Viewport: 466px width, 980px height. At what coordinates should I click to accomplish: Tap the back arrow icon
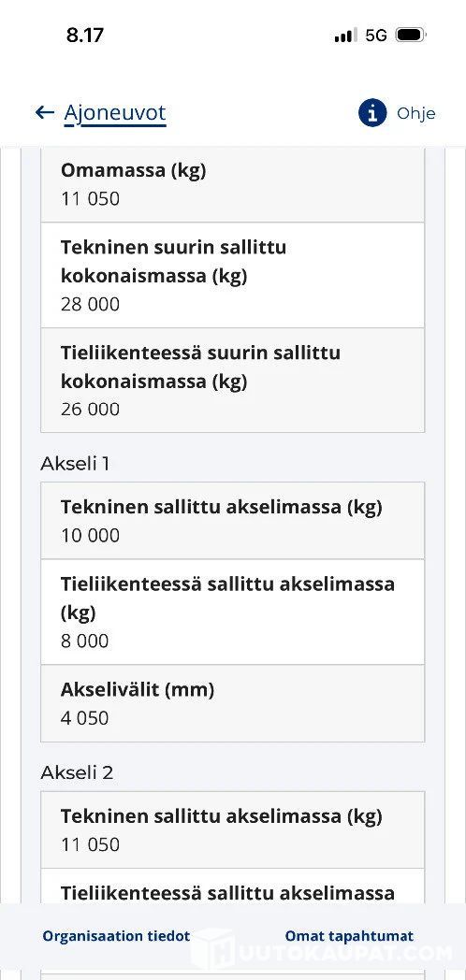coord(44,112)
